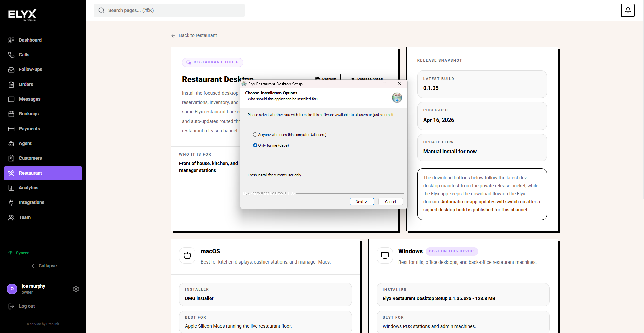Click the Apr 16, 2026 published date
644x333 pixels.
439,120
